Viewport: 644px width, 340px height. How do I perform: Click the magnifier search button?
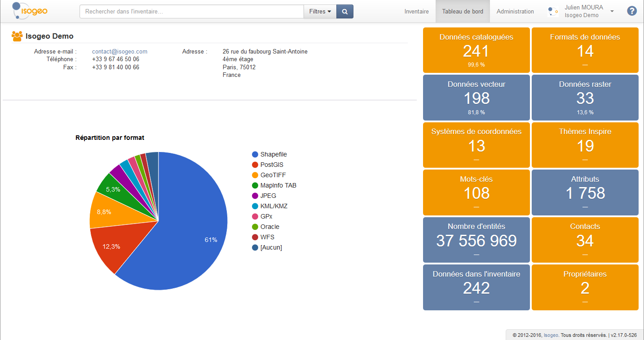[345, 12]
